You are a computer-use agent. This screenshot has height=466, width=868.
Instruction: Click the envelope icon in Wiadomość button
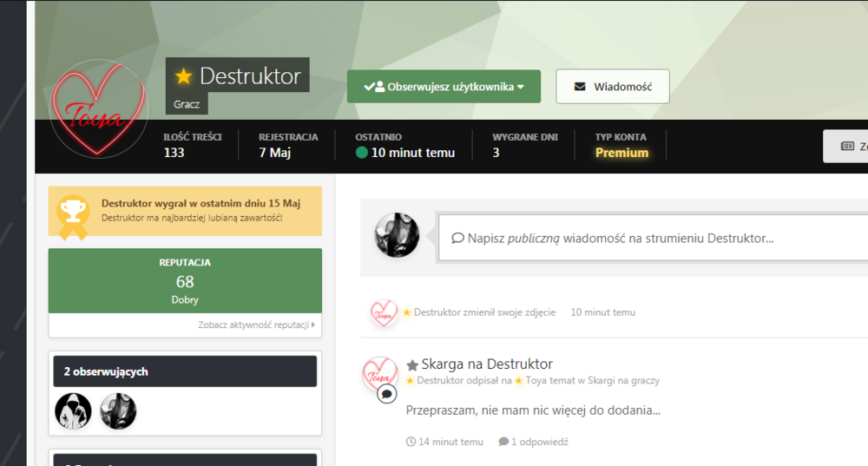pyautogui.click(x=580, y=86)
